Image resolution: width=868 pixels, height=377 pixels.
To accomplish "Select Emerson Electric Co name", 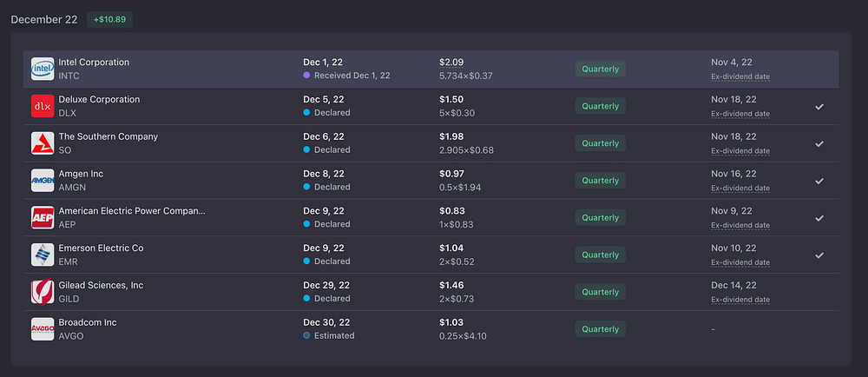I will pyautogui.click(x=101, y=248).
